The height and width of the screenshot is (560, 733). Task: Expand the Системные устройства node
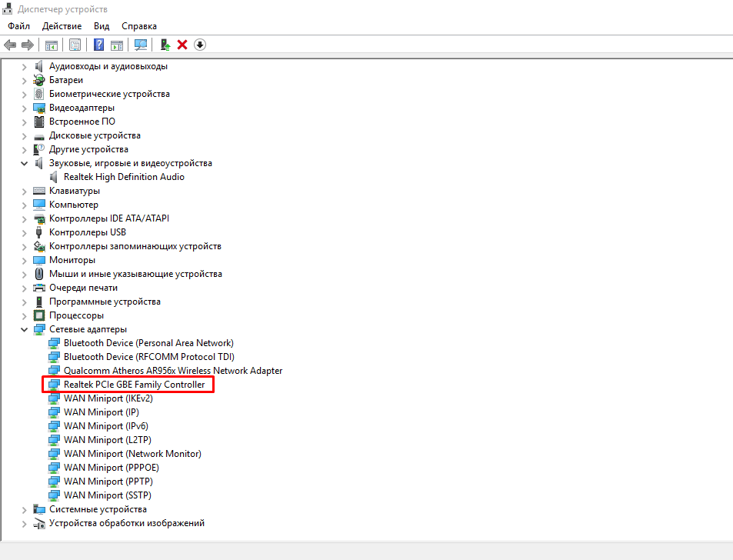[x=25, y=509]
